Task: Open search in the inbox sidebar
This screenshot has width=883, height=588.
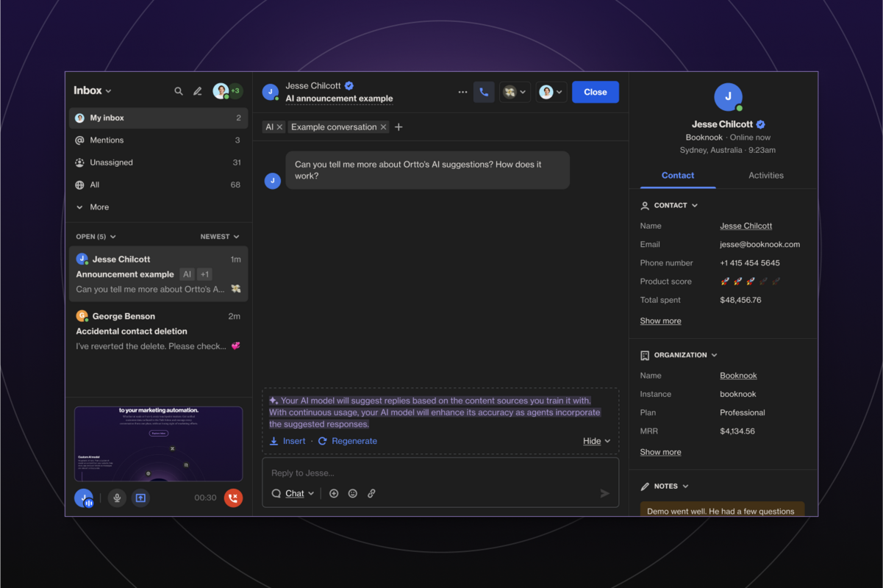Action: pos(179,90)
